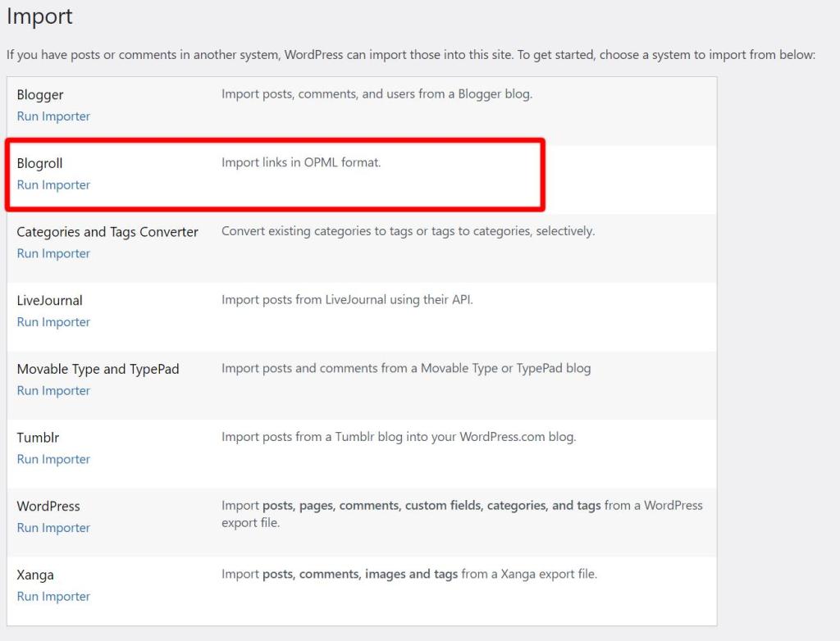840x641 pixels.
Task: Click the Import page heading
Action: [39, 16]
